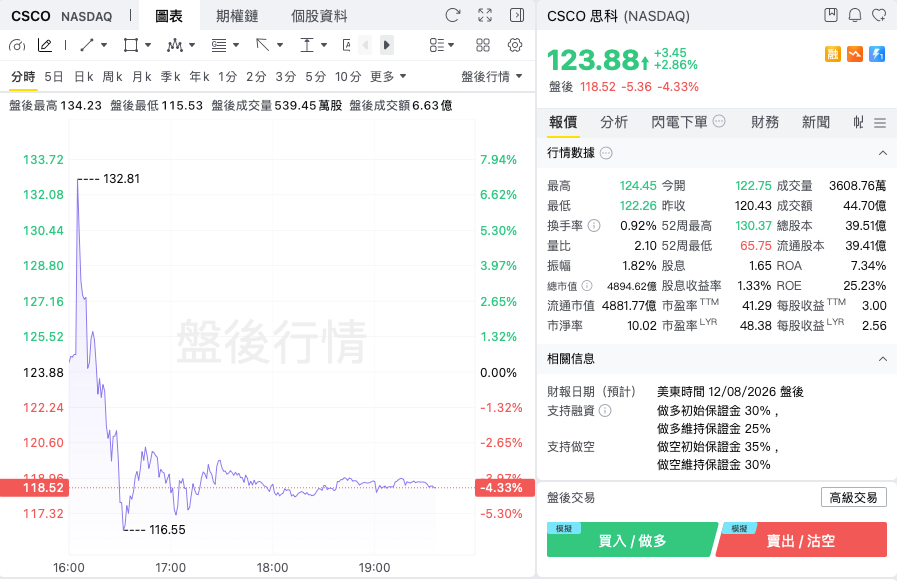Select the line drawing tool

[x=87, y=45]
